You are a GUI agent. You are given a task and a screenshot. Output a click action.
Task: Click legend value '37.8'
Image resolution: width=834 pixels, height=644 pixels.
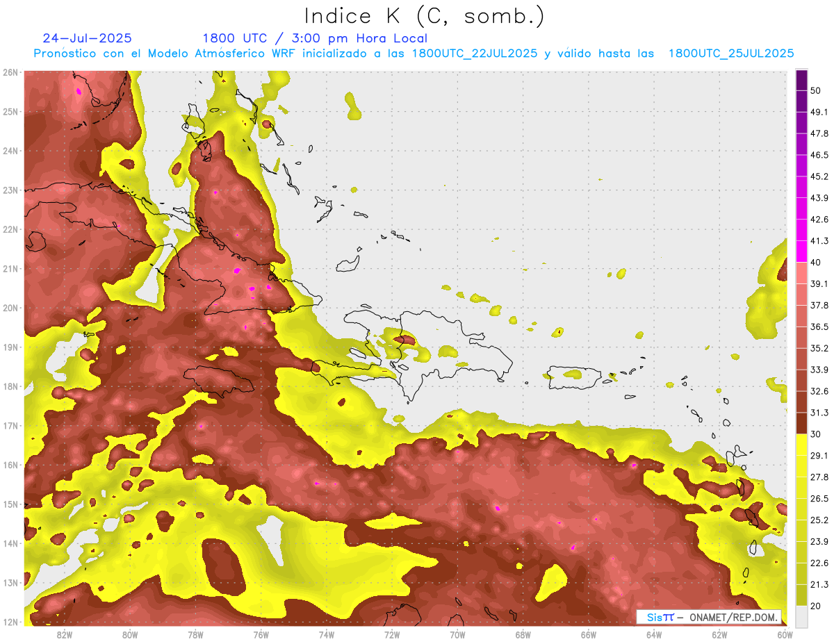pyautogui.click(x=819, y=305)
